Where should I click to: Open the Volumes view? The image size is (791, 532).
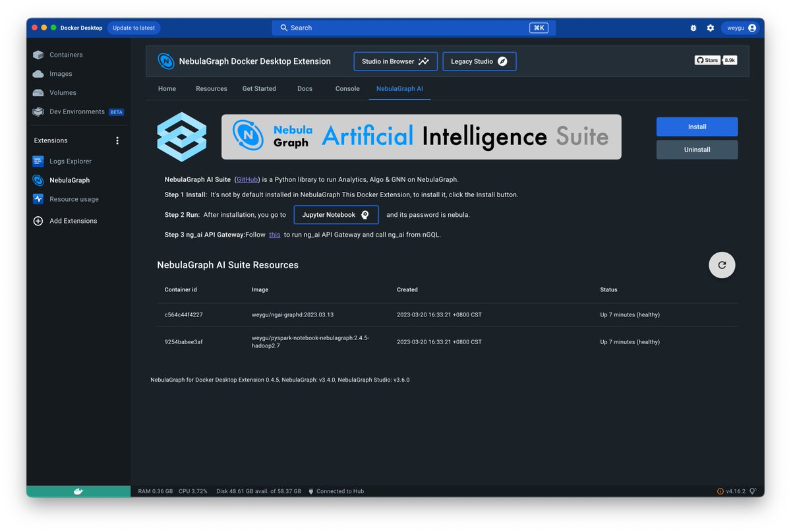[64, 92]
